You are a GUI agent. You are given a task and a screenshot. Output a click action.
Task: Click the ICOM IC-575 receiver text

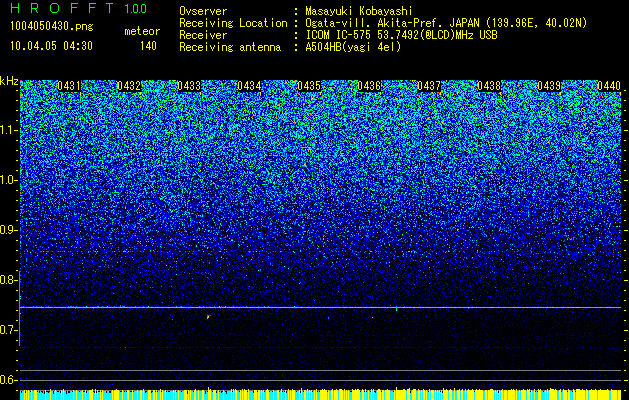click(x=401, y=35)
